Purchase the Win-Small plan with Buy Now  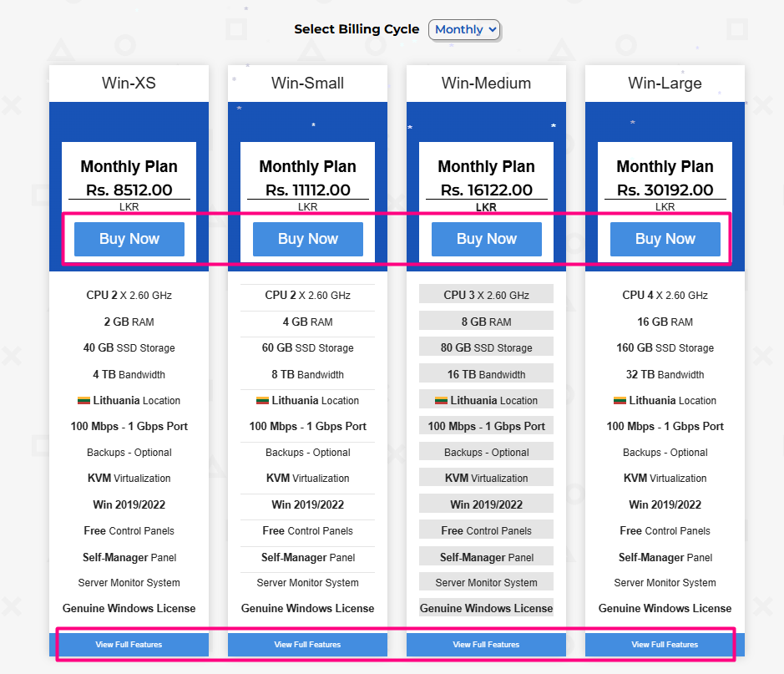307,239
